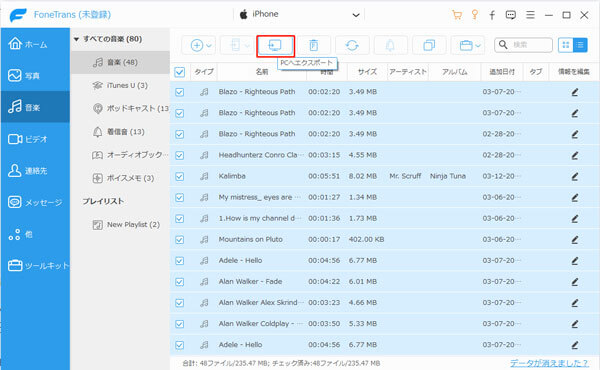Select the Ninja Tuna album cell

pos(448,176)
